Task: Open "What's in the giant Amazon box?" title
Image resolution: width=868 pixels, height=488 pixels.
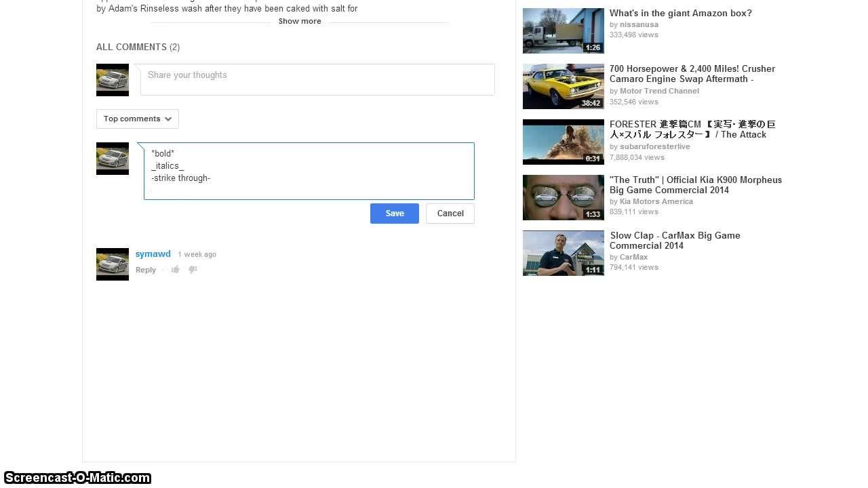Action: (680, 13)
